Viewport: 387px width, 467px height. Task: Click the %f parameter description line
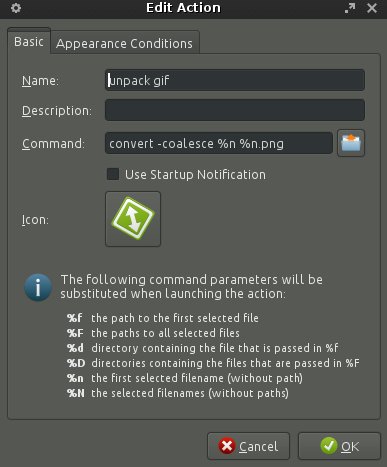pos(163,318)
